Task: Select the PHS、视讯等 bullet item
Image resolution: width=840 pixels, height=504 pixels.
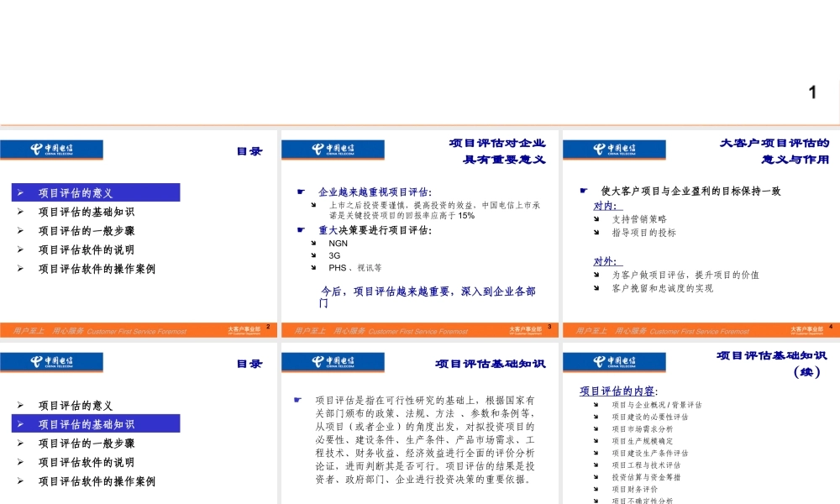Action: pos(355,268)
